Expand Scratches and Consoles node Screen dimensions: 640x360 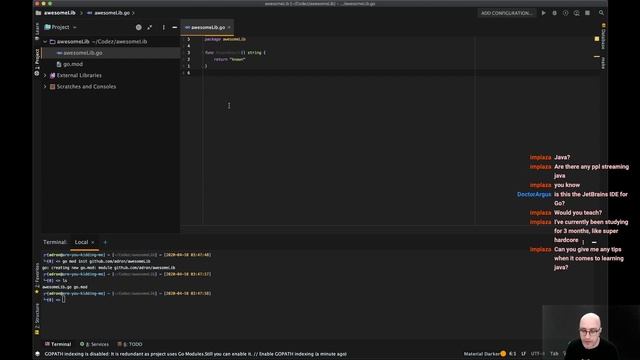coord(45,87)
